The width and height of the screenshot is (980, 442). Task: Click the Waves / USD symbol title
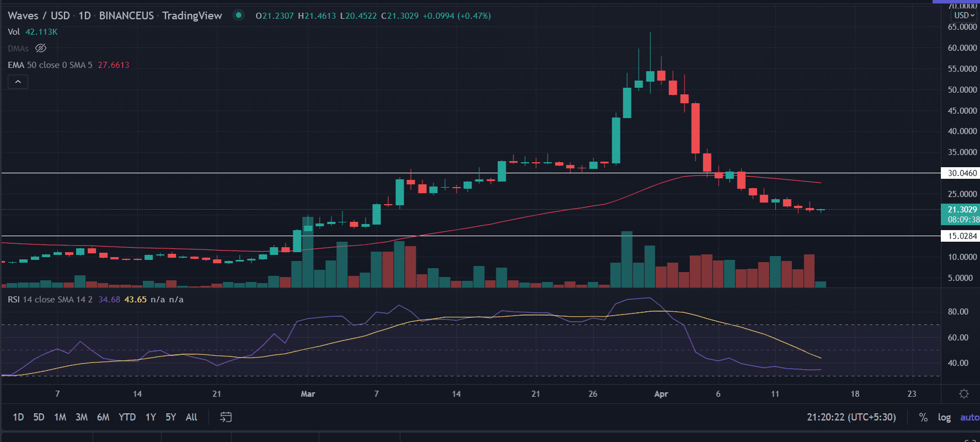(39, 15)
